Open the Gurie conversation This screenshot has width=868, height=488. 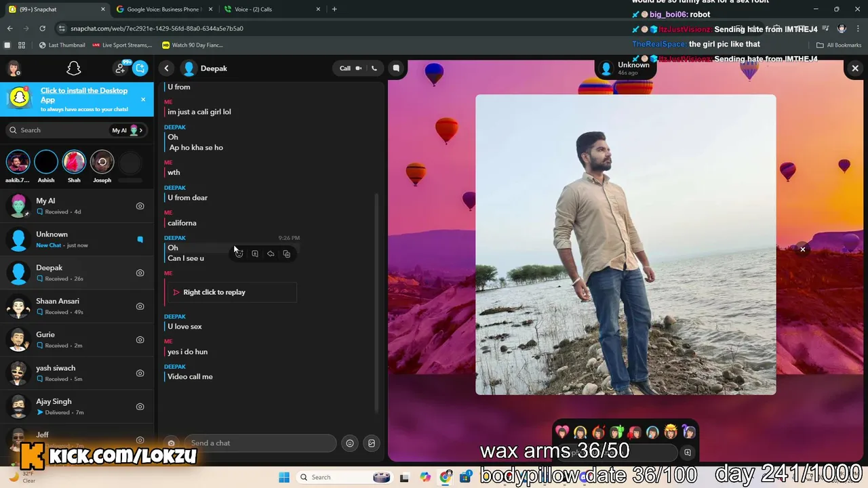(x=77, y=340)
